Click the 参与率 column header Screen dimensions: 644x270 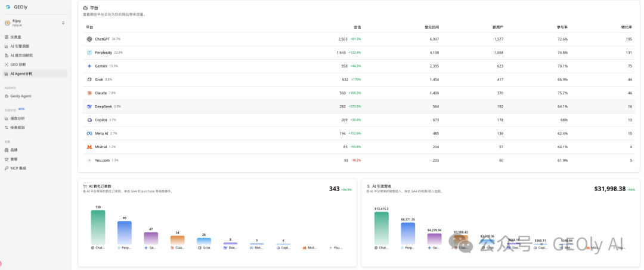point(562,27)
